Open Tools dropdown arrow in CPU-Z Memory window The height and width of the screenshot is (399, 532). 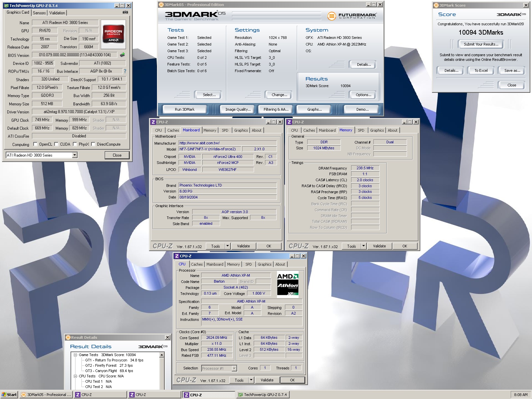(364, 246)
